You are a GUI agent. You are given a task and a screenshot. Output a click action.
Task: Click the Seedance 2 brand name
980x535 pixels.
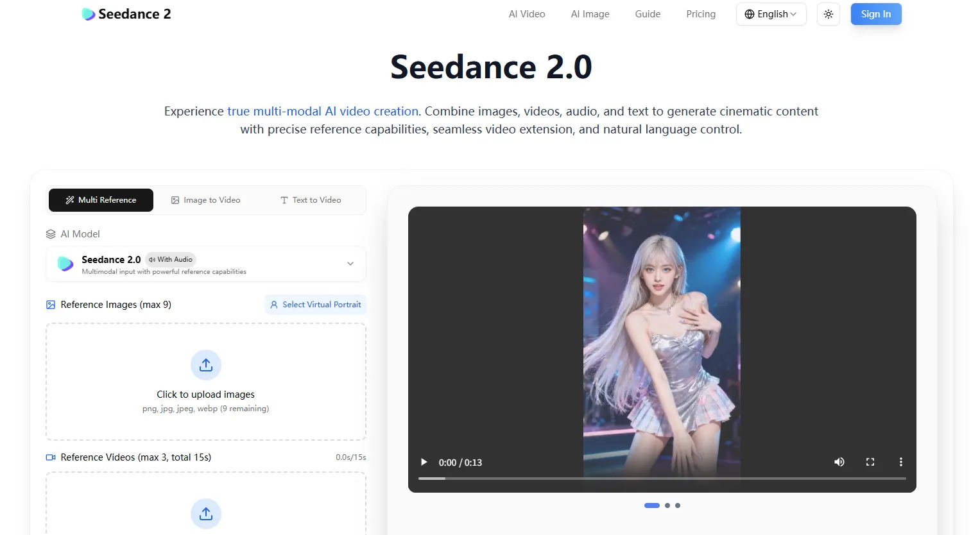point(135,14)
